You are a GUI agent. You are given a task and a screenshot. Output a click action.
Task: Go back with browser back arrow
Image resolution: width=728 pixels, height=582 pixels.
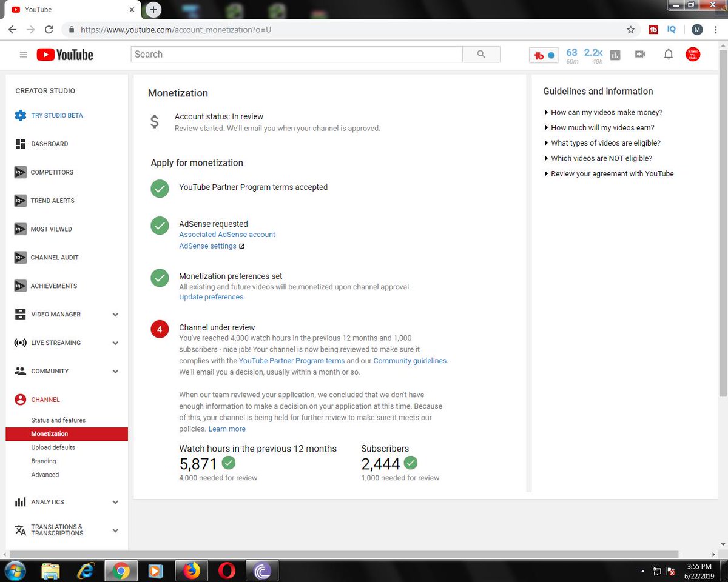coord(12,29)
